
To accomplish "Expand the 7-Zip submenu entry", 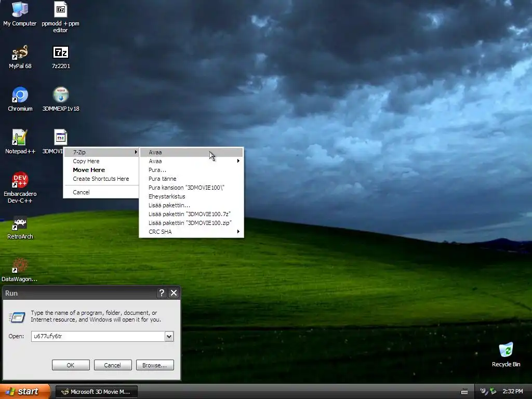I will click(x=101, y=152).
